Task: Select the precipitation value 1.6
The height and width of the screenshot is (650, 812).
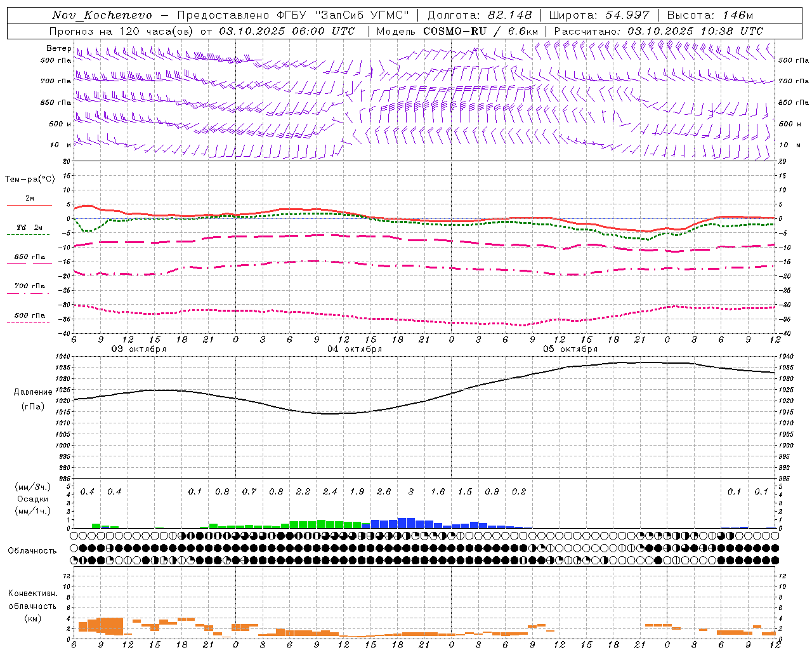Action: click(438, 492)
